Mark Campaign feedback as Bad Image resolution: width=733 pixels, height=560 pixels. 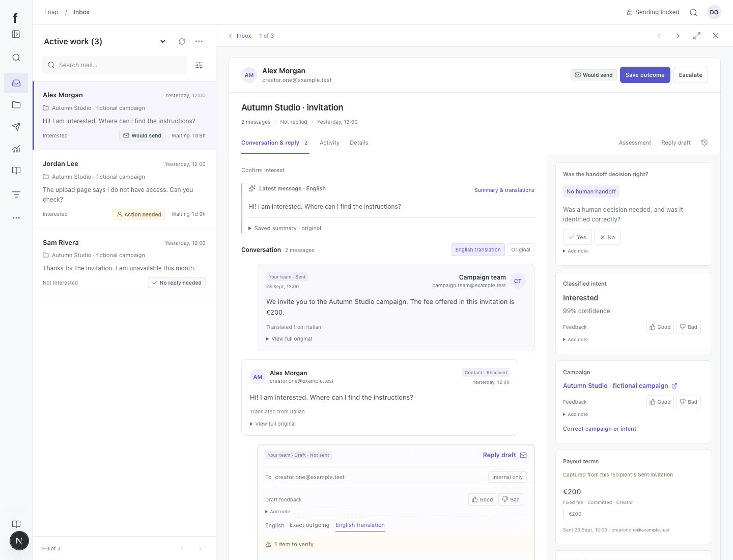pos(688,402)
